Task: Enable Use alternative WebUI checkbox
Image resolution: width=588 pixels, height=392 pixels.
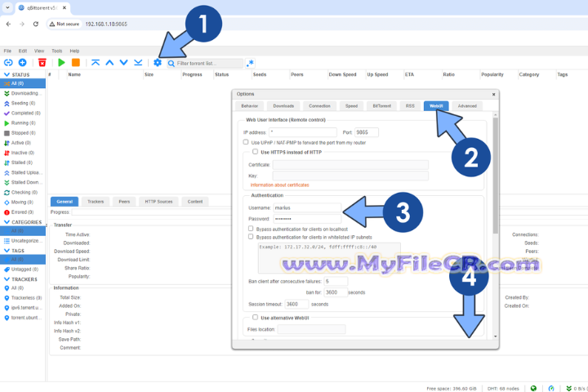Action: pyautogui.click(x=255, y=318)
